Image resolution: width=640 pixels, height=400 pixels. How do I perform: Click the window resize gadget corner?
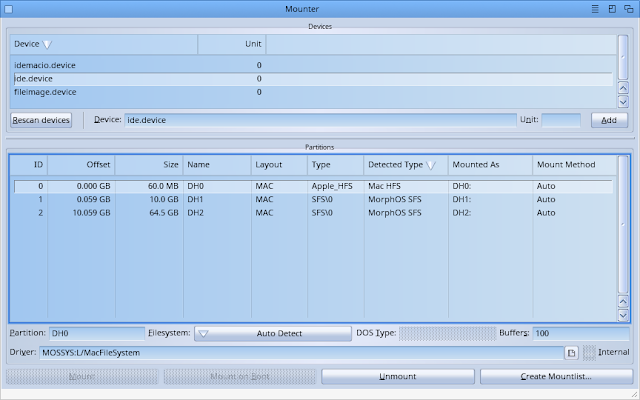[634, 394]
